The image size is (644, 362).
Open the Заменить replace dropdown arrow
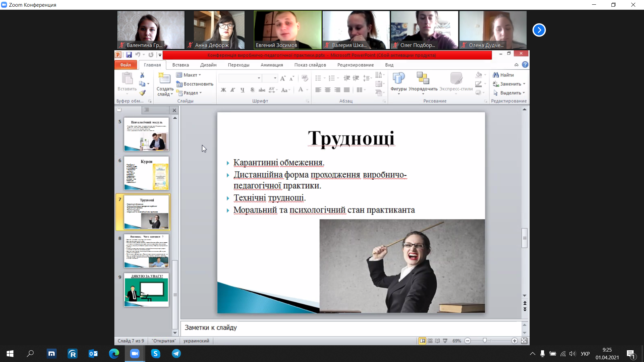point(524,84)
